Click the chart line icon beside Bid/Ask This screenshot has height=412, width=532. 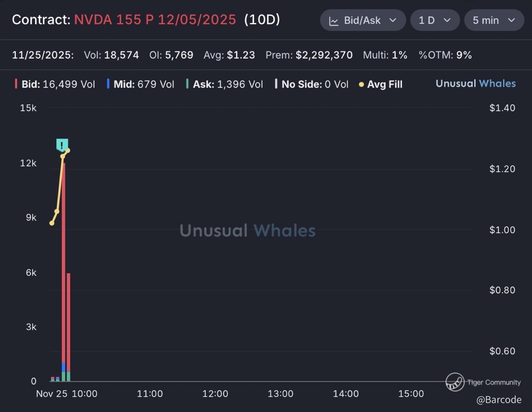pos(334,21)
